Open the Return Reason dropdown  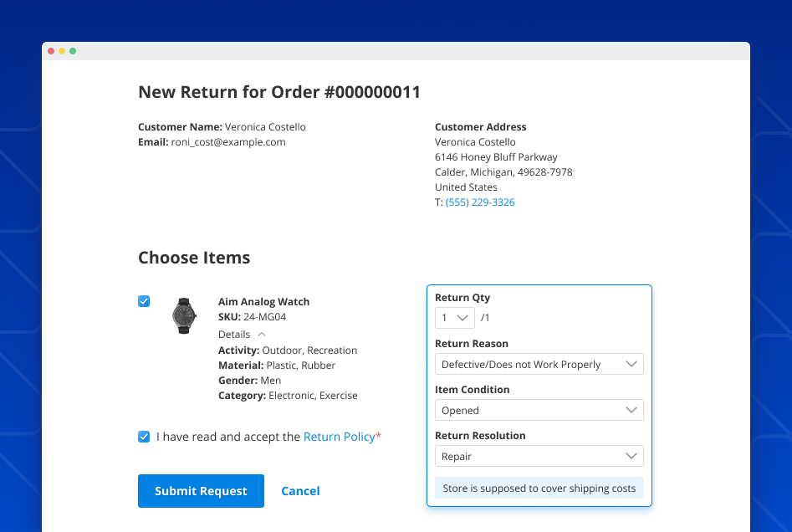click(x=539, y=364)
